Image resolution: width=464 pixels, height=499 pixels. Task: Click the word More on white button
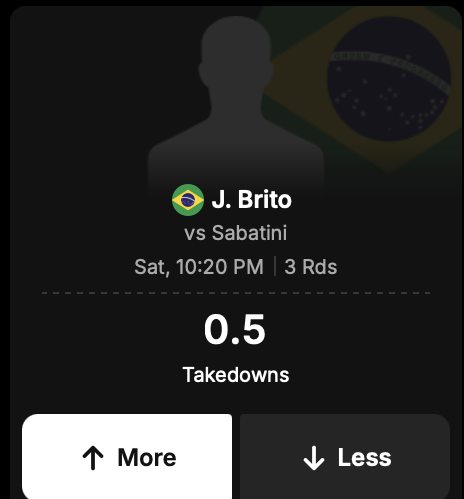(147, 457)
